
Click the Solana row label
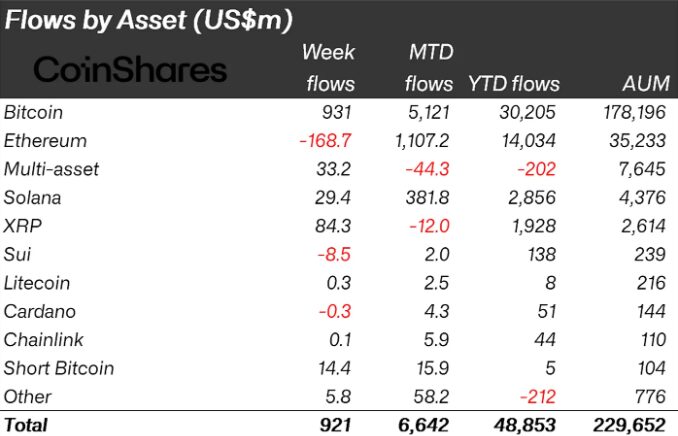[x=32, y=198]
